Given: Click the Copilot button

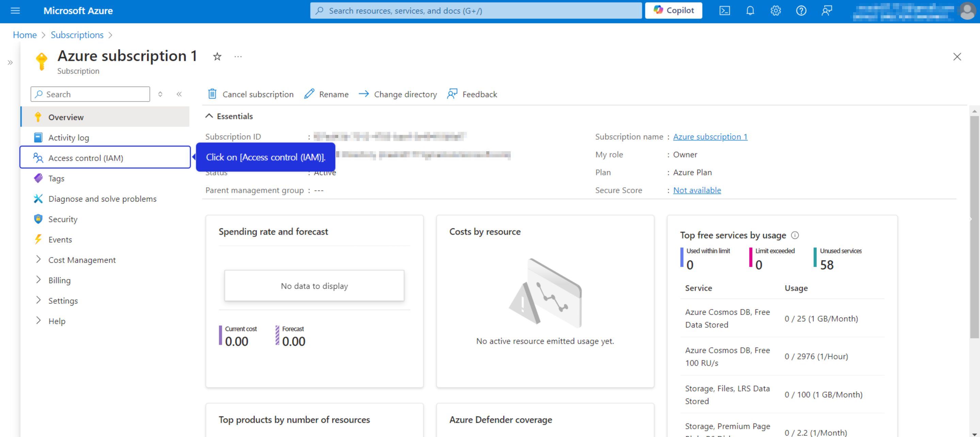Looking at the screenshot, I should click(x=673, y=11).
